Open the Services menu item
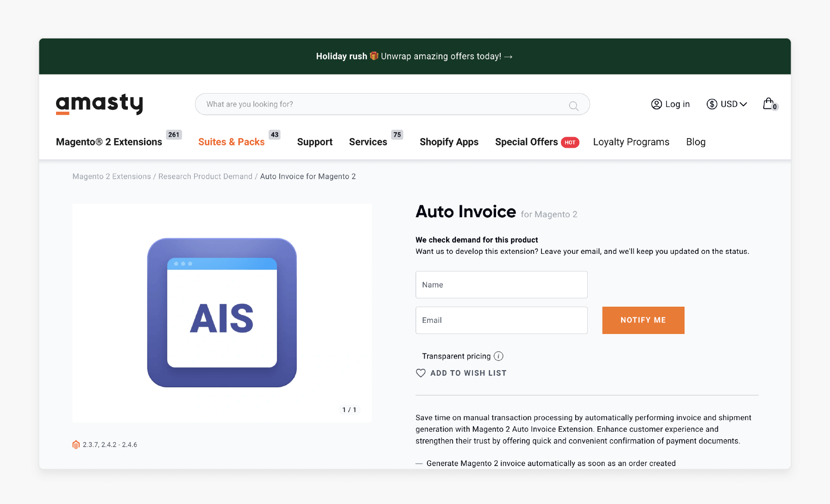Screen dimensions: 830x504 pos(368,142)
